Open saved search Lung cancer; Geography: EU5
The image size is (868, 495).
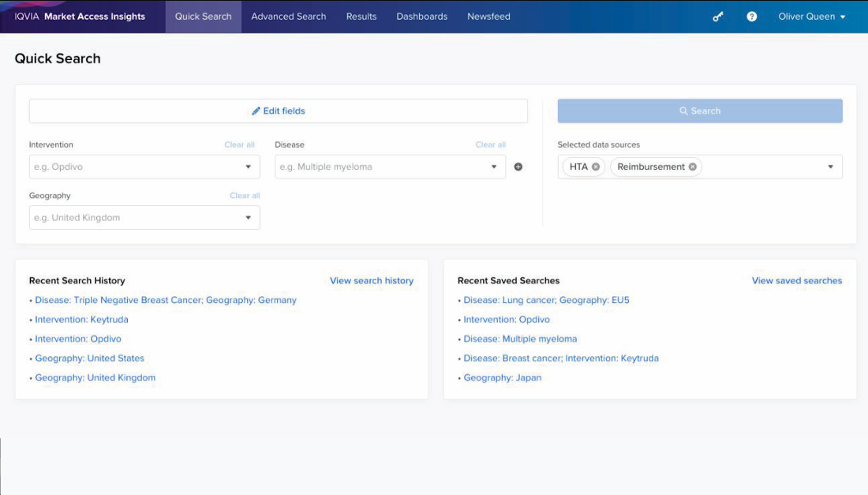coord(546,300)
